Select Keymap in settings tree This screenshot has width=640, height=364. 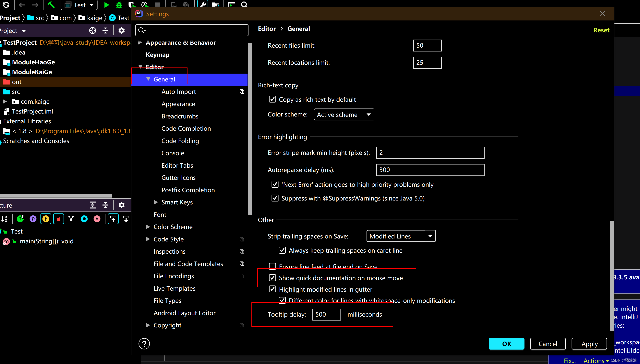coord(157,55)
